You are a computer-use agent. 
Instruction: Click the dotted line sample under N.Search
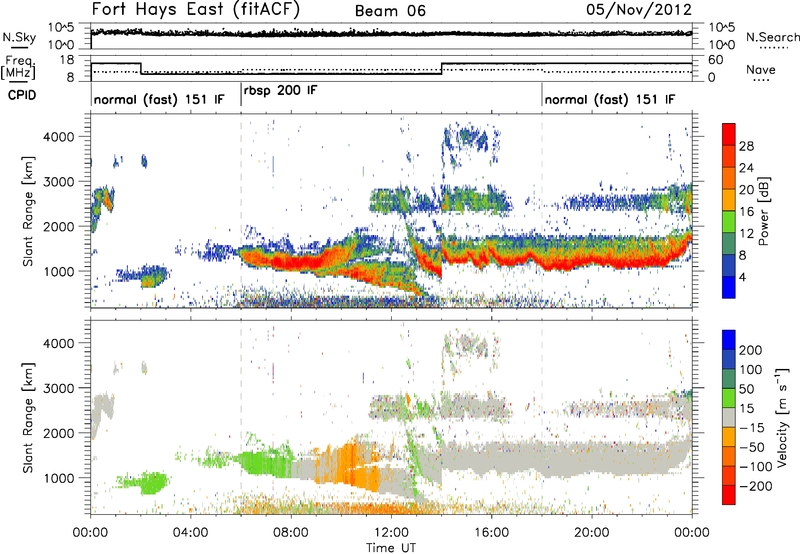tap(774, 47)
